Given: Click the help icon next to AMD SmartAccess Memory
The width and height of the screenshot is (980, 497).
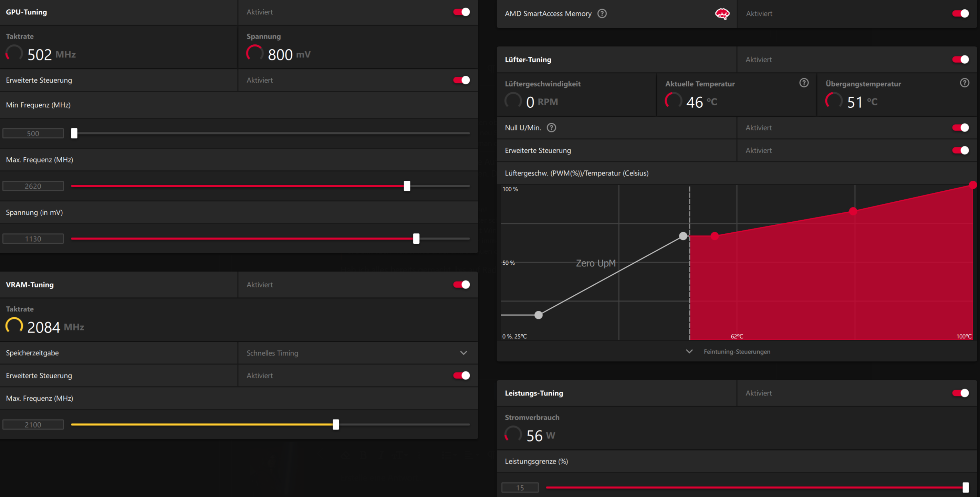Looking at the screenshot, I should 602,14.
